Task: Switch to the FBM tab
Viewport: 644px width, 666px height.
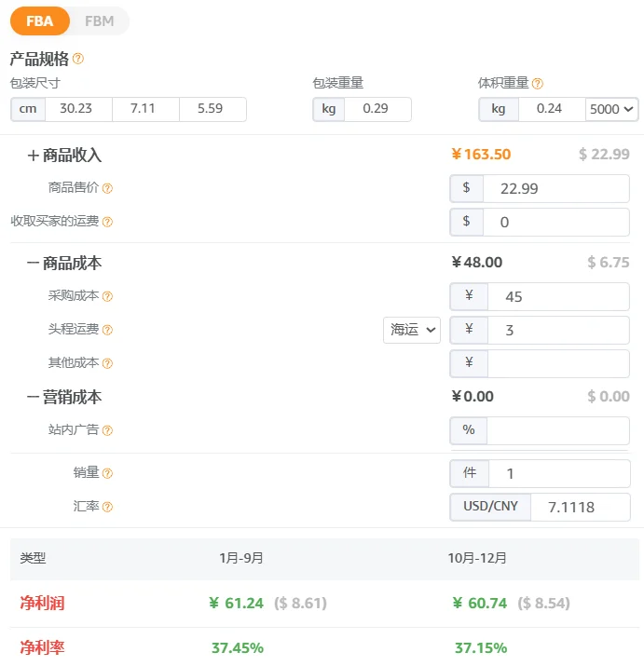Action: (x=100, y=20)
